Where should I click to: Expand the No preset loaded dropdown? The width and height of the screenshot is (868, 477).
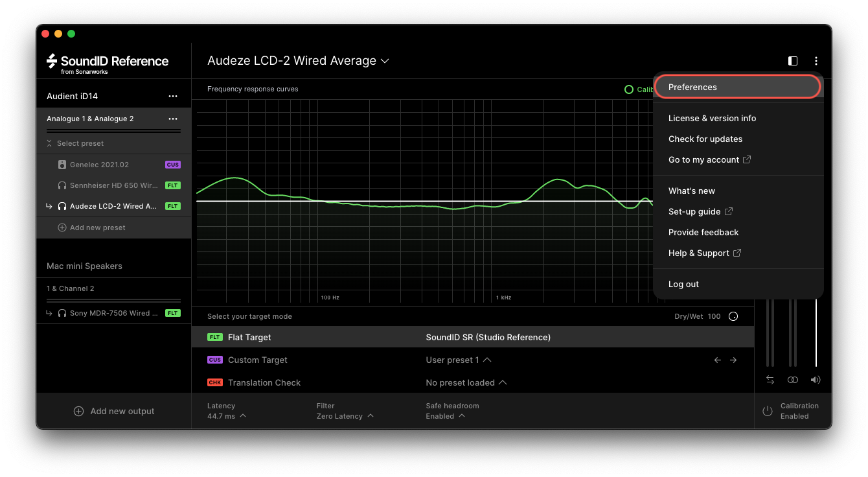[466, 382]
